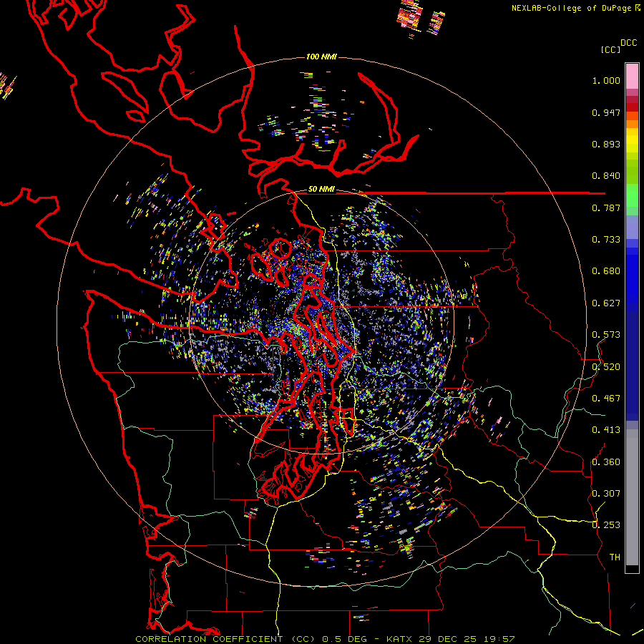Screen dimensions: 644x644
Task: Click the gray low-value color bar segment
Action: [632, 497]
